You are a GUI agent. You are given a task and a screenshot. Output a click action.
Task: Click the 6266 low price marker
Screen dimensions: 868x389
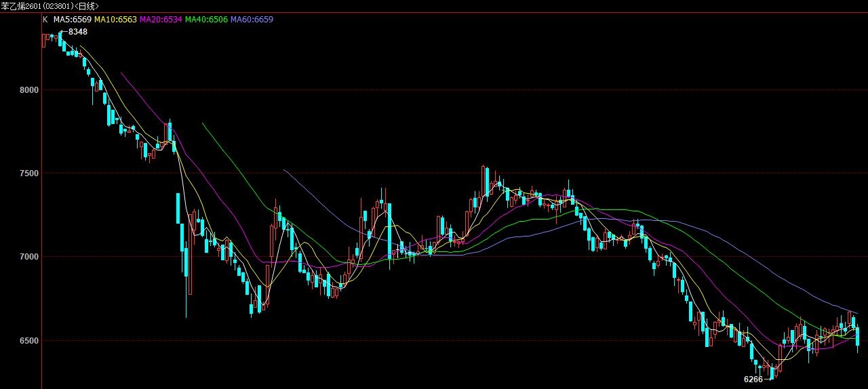coord(753,380)
